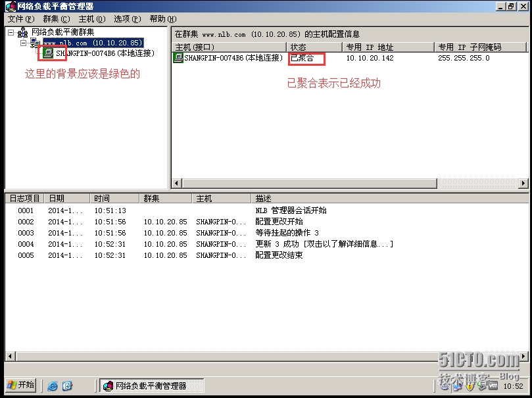Collapse the 网络负载平衡群集 root node
Image resolution: width=532 pixels, height=398 pixels.
coord(11,33)
